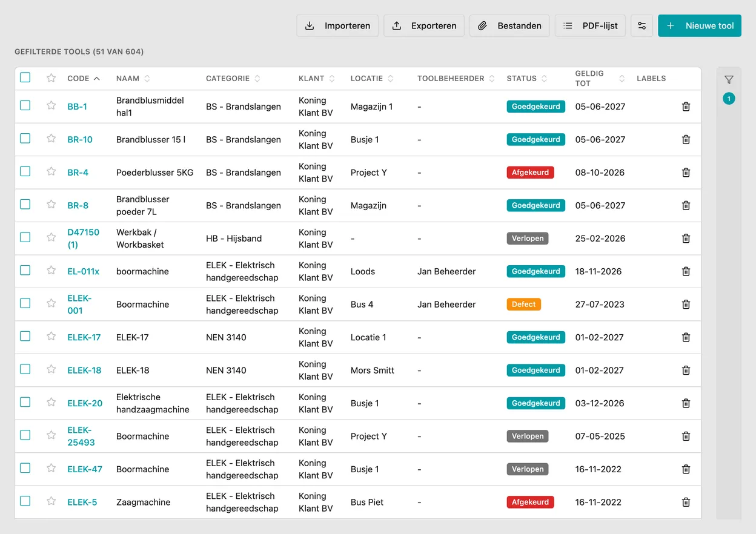Generate PDF-lijst
Screen dimensions: 756x534
coord(590,26)
